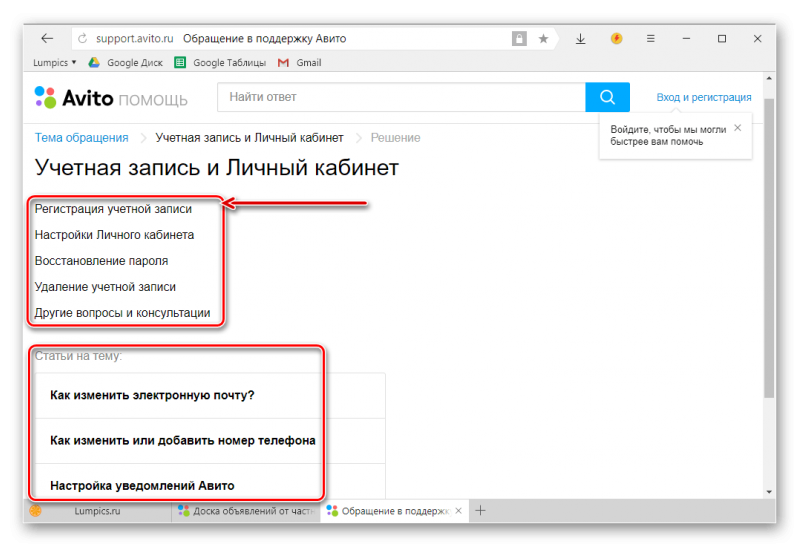
Task: Close the Обращение в поддержку tab
Action: click(x=458, y=510)
